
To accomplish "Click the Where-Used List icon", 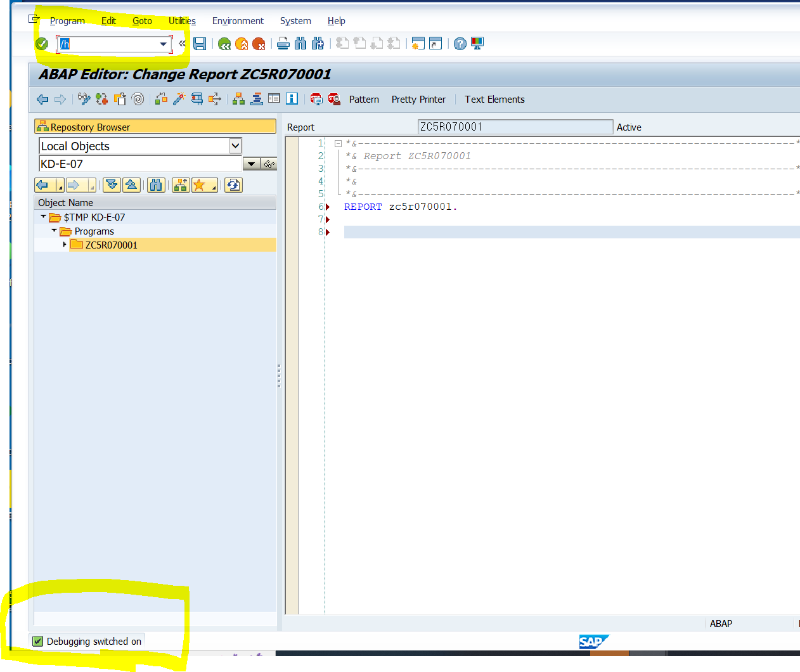I will click(215, 99).
